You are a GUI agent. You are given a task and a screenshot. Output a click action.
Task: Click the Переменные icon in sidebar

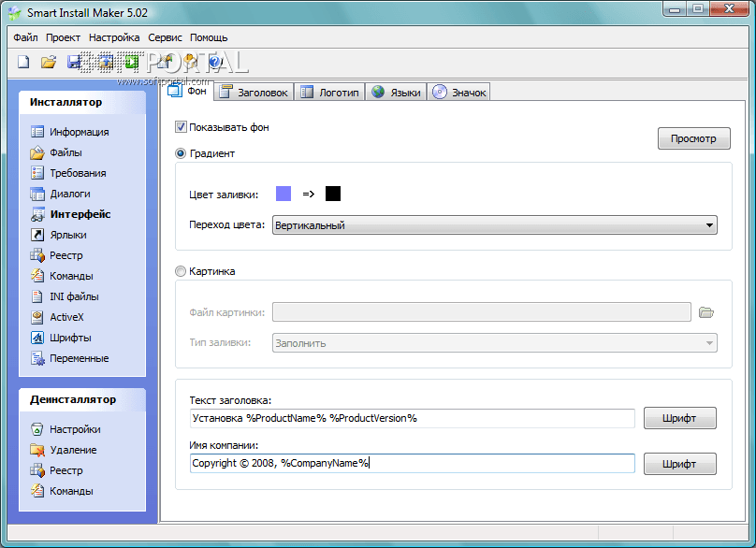[37, 358]
